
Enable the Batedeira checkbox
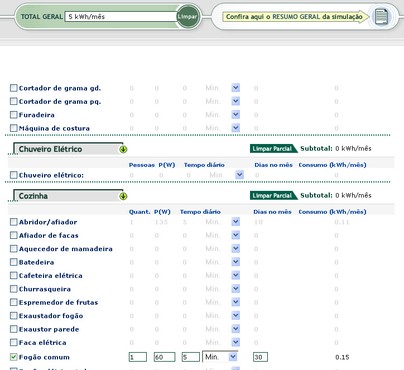point(13,262)
